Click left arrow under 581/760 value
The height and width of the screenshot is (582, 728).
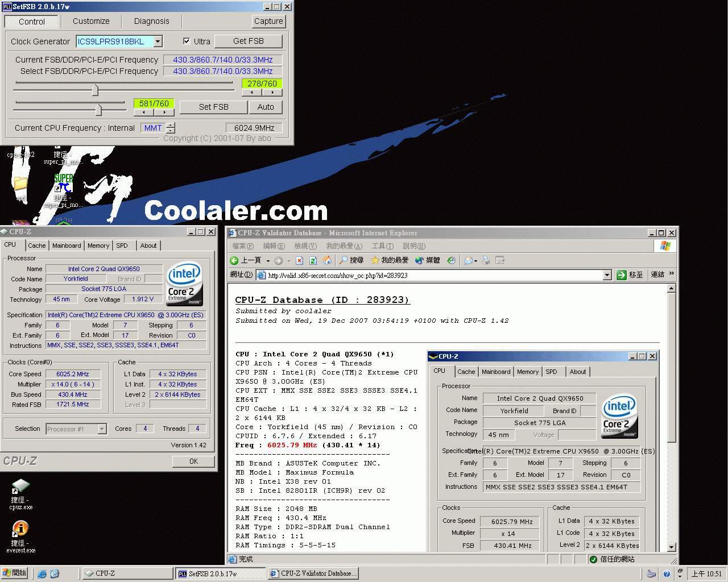click(x=143, y=112)
